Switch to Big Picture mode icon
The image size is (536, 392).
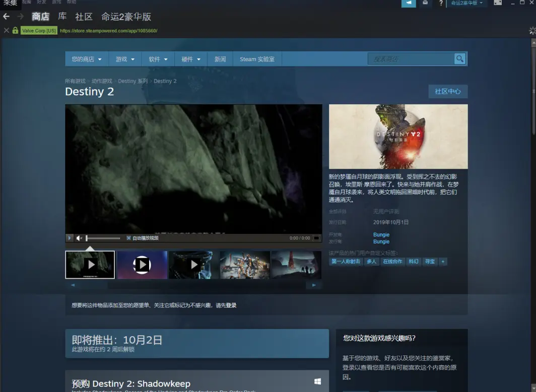coord(498,3)
